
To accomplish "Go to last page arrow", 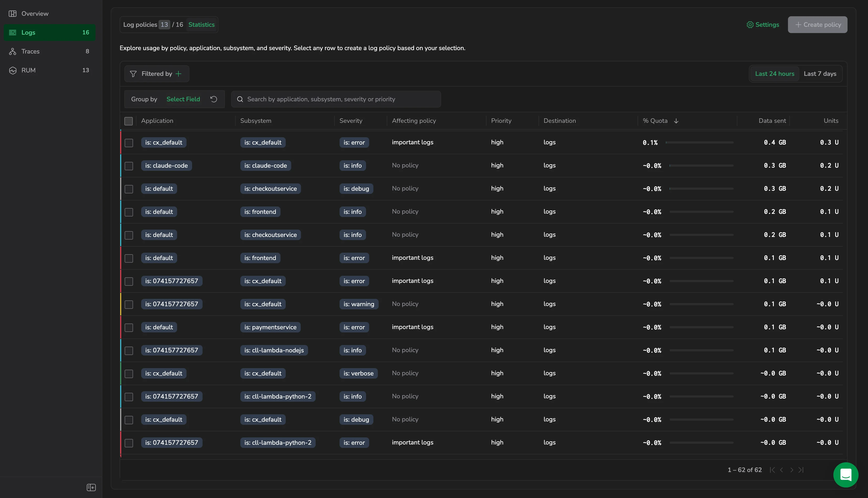I will point(801,470).
